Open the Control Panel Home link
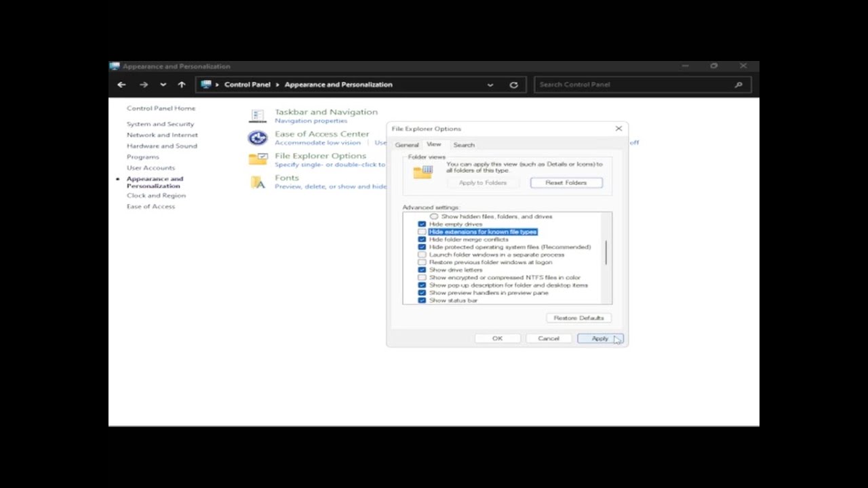This screenshot has width=868, height=488. point(161,108)
